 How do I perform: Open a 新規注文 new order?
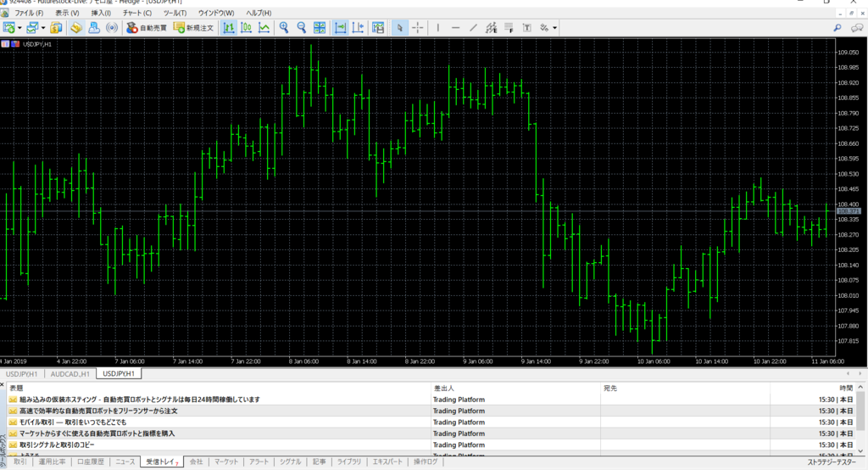point(193,28)
